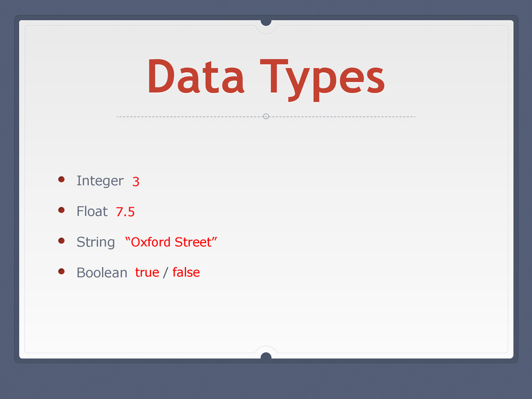The height and width of the screenshot is (399, 532).
Task: Click the bullet beside String
Action: 61,241
